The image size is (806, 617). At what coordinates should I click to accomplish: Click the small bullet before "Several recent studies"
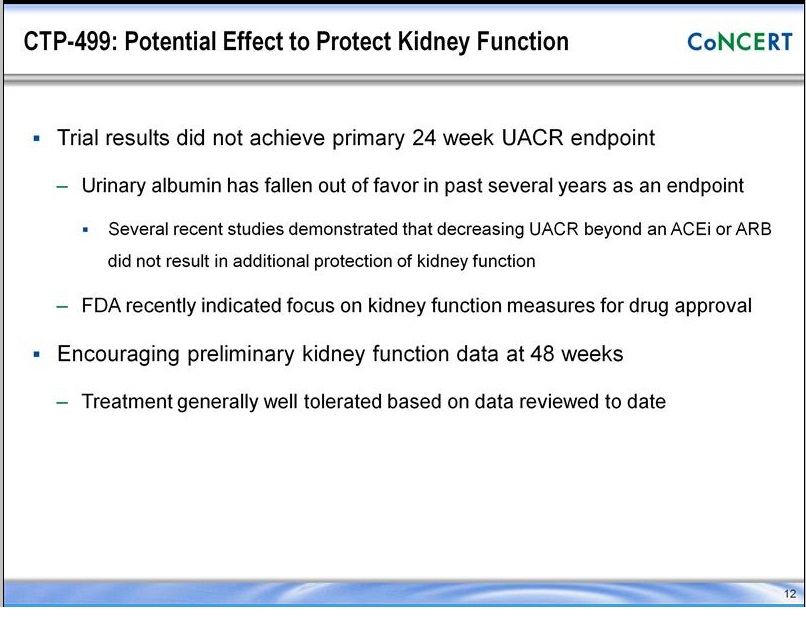point(86,229)
